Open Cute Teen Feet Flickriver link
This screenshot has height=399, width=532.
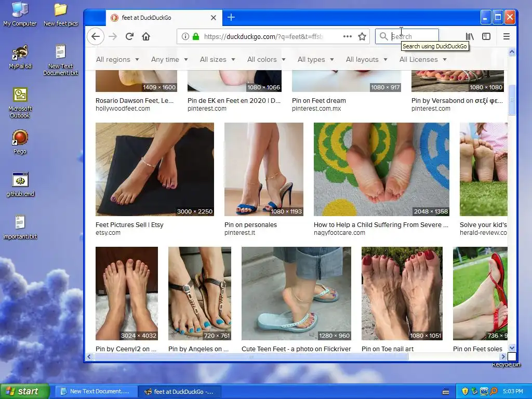coord(296,349)
